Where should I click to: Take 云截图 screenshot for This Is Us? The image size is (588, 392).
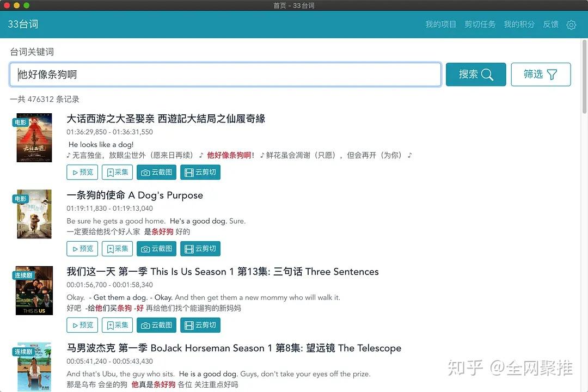click(x=156, y=325)
